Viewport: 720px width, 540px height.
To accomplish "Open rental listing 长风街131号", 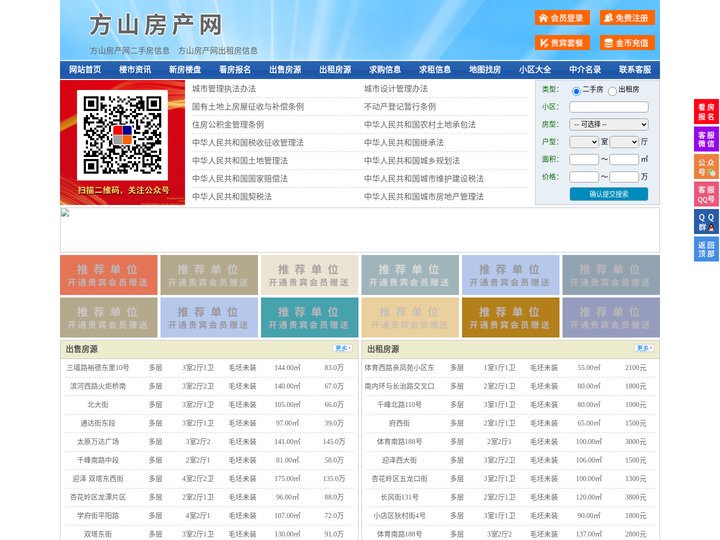I will [x=399, y=497].
